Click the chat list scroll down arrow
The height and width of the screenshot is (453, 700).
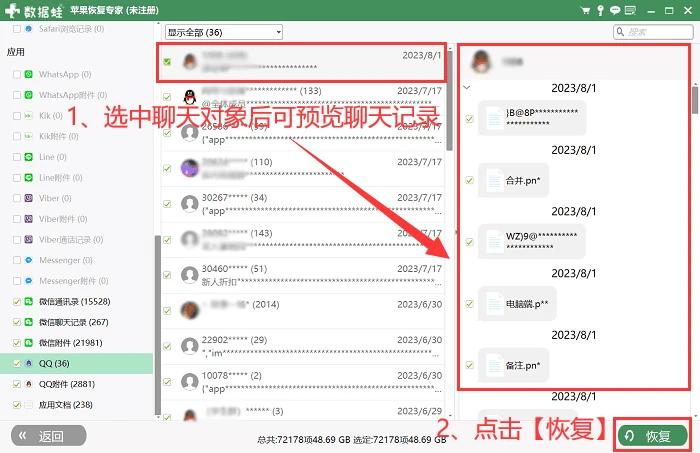point(450,416)
